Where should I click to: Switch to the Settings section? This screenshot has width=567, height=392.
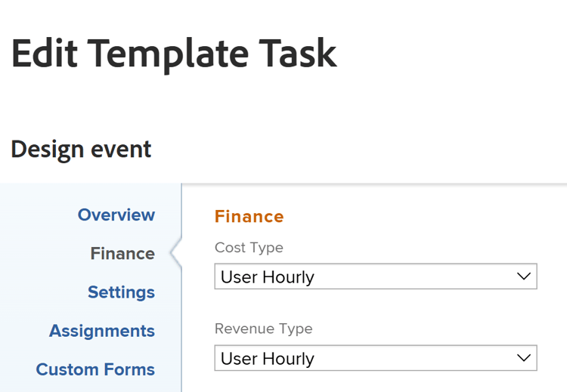121,292
